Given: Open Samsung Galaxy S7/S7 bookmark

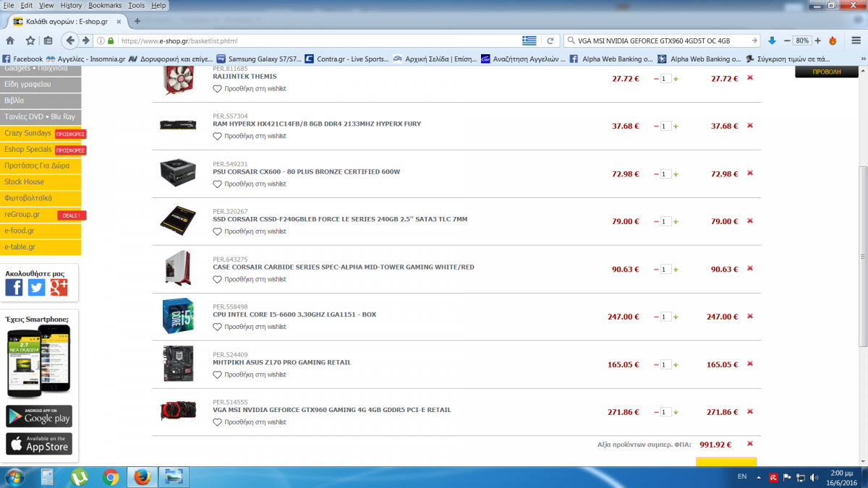Looking at the screenshot, I should 258,59.
